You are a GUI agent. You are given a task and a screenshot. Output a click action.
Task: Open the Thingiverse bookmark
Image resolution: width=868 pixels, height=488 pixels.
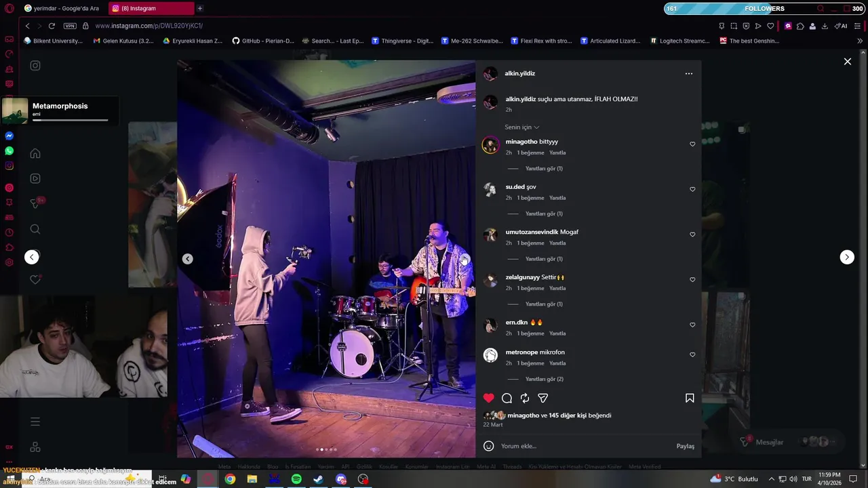point(403,41)
